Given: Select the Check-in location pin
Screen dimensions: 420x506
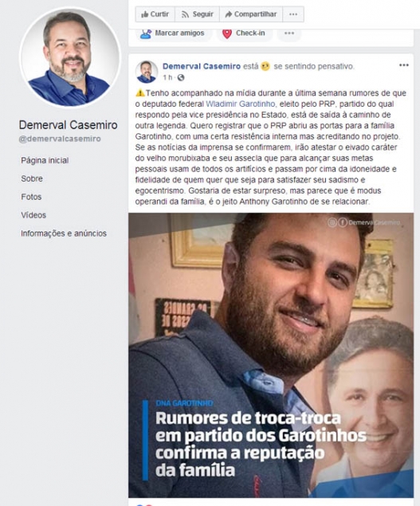Looking at the screenshot, I should (x=227, y=33).
